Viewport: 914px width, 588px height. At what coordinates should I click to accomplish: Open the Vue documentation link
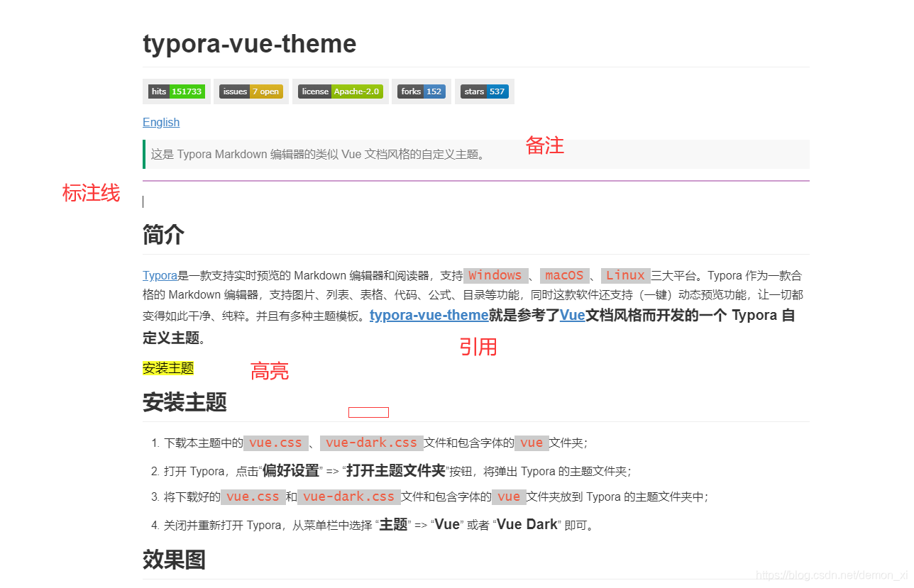[573, 315]
